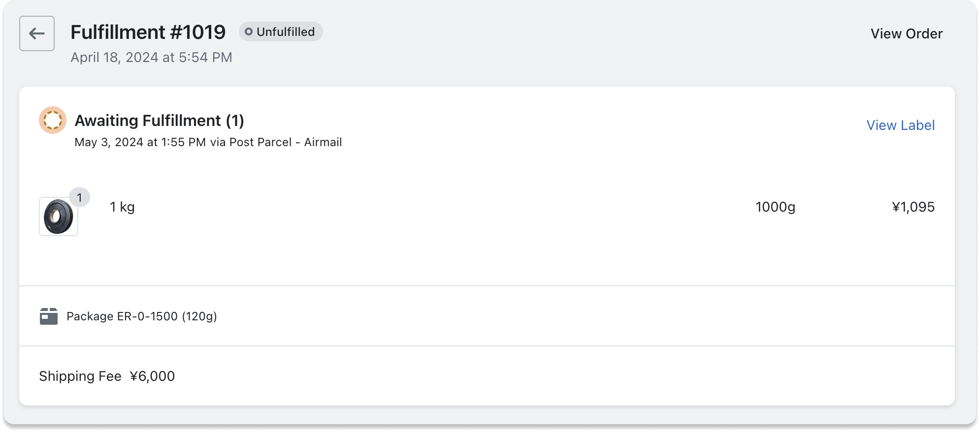
Task: Click the back arrow button
Action: click(37, 33)
